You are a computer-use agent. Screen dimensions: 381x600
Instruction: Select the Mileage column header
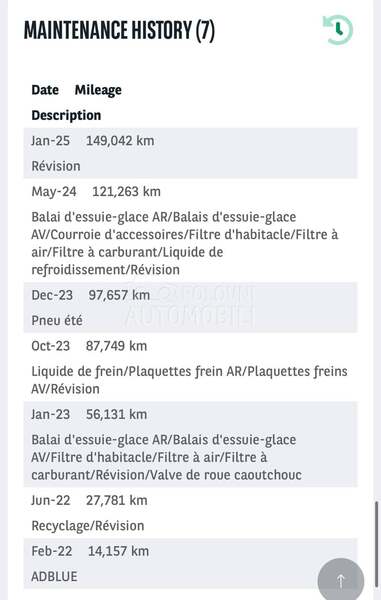(98, 90)
